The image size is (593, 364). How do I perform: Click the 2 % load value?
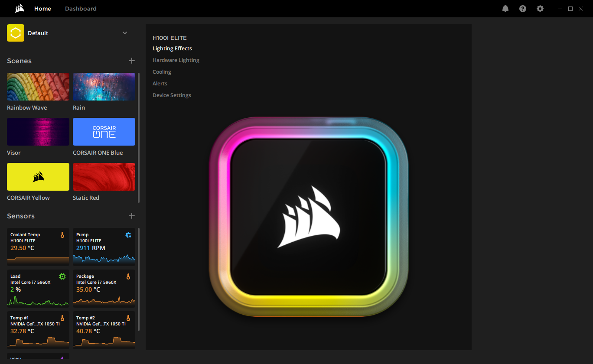click(x=16, y=289)
